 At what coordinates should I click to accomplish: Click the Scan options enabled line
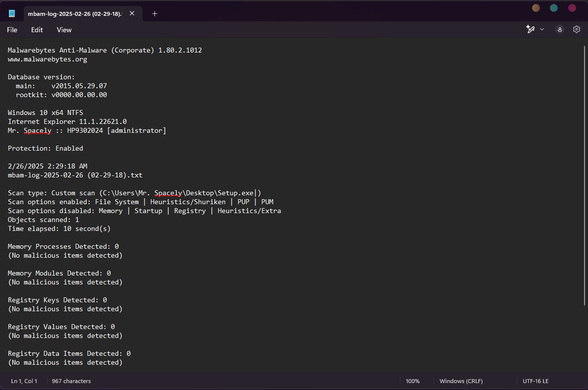tap(141, 202)
